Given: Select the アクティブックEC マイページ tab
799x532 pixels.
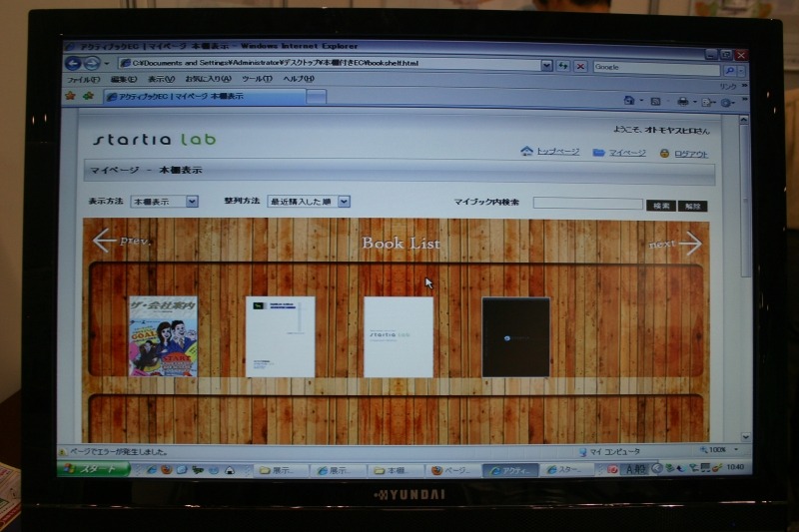Looking at the screenshot, I should tap(205, 96).
